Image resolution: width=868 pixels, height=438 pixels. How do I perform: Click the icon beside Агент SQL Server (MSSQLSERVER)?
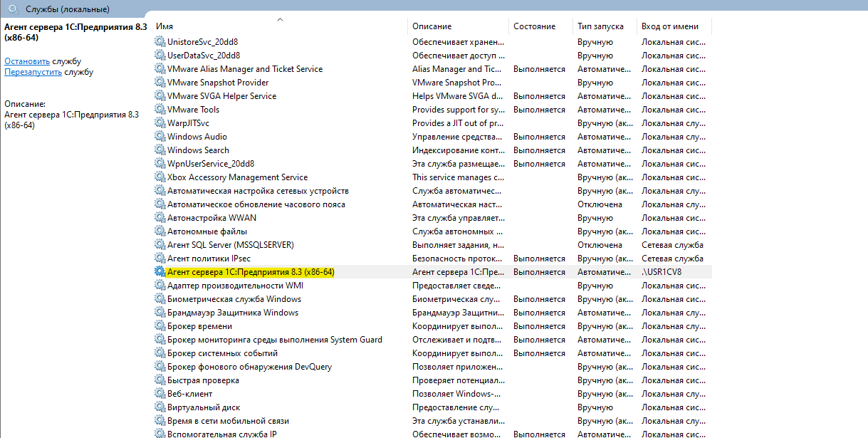click(160, 245)
